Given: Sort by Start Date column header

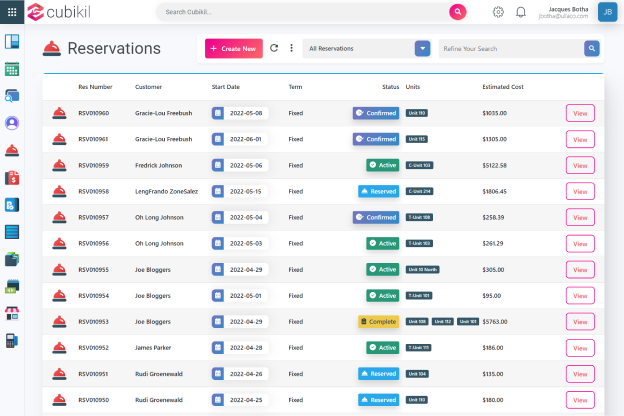Looking at the screenshot, I should [x=226, y=87].
